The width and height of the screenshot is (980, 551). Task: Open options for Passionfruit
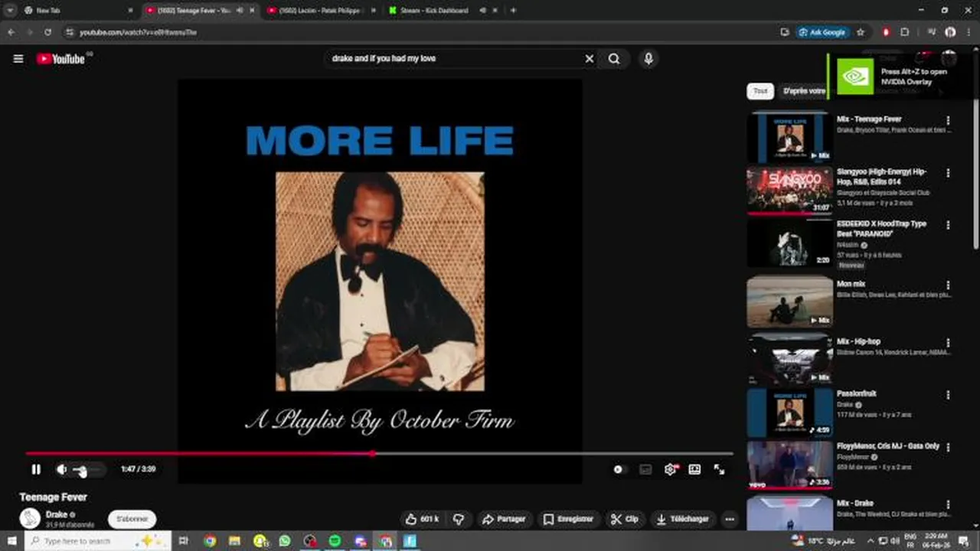click(x=948, y=395)
